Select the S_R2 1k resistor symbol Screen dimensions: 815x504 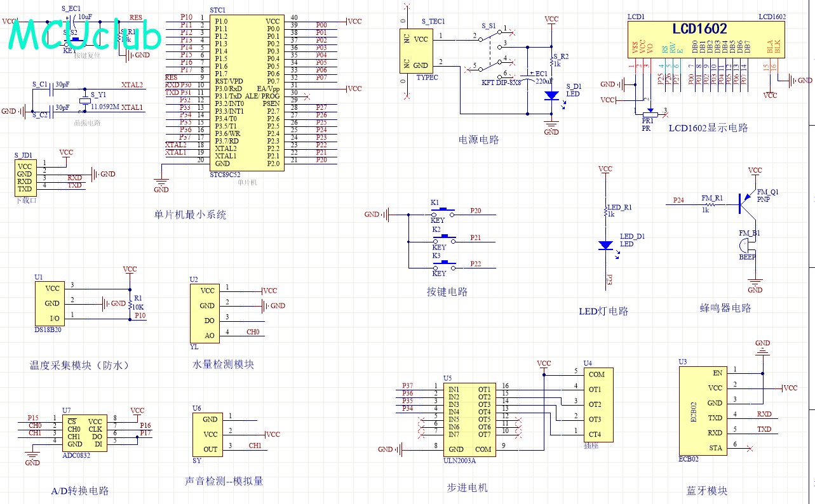(x=551, y=62)
